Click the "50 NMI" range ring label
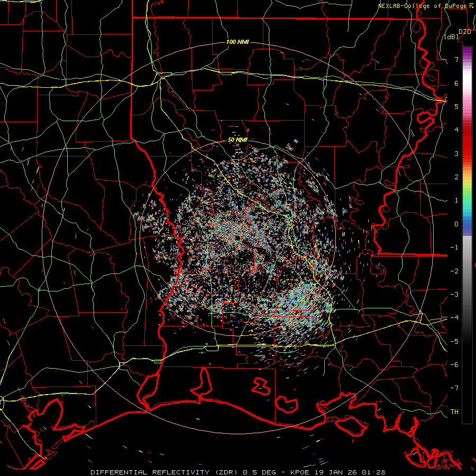Viewport: 476px width, 476px height. point(237,140)
